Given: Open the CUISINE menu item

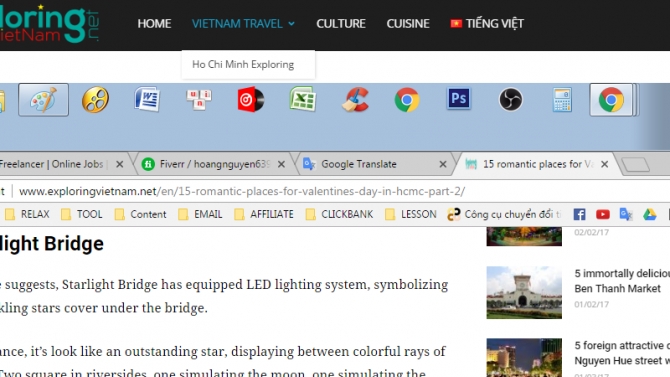Looking at the screenshot, I should [408, 24].
